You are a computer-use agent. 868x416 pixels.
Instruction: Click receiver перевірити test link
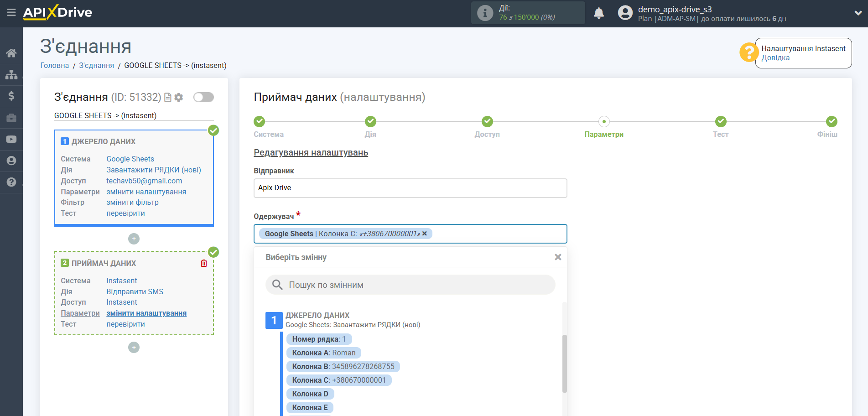pyautogui.click(x=125, y=324)
